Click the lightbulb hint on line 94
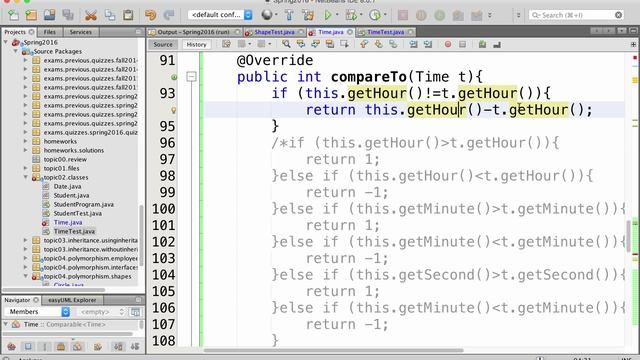This screenshot has height=360, width=640. coord(173,110)
